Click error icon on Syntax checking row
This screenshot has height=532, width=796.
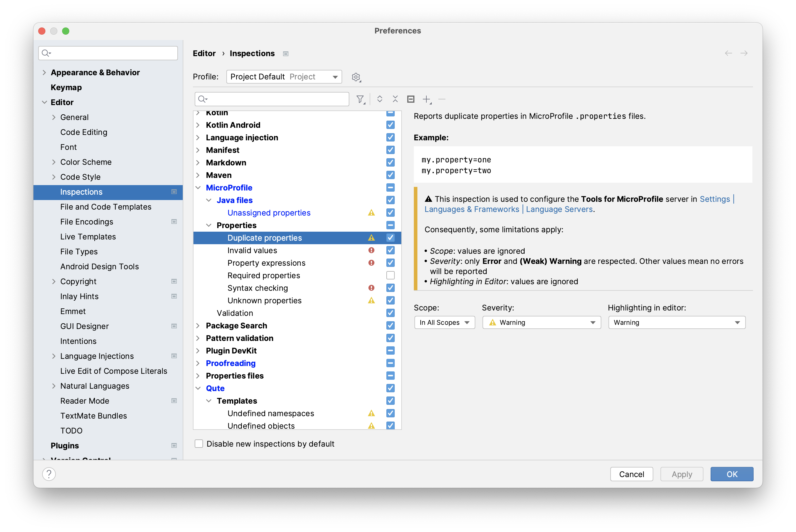371,288
